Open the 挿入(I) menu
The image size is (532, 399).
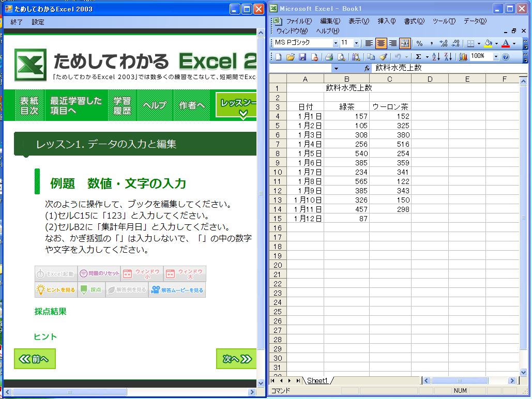tap(386, 21)
